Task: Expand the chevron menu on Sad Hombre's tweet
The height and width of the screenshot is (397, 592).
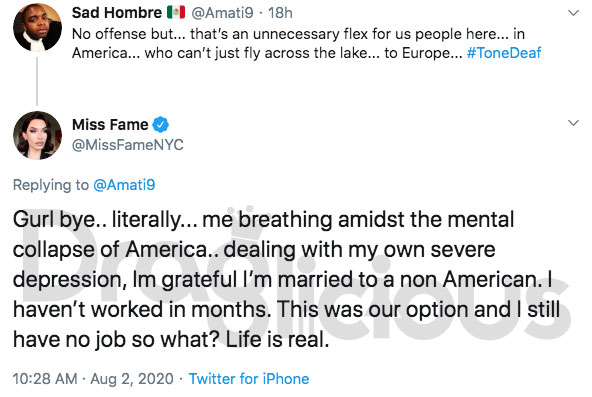Action: pos(573,13)
